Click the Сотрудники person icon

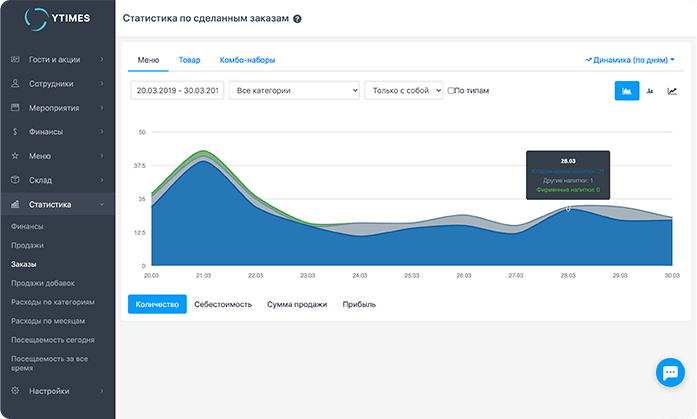click(15, 84)
